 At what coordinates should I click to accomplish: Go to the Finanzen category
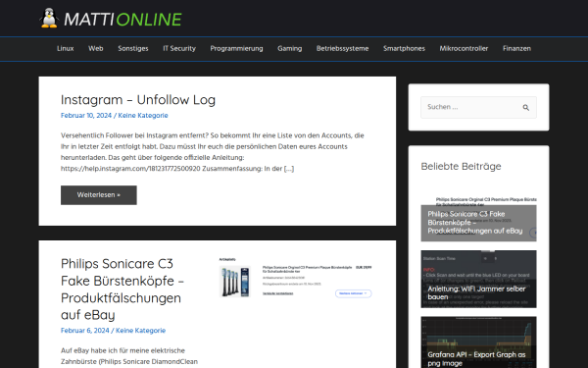point(516,48)
